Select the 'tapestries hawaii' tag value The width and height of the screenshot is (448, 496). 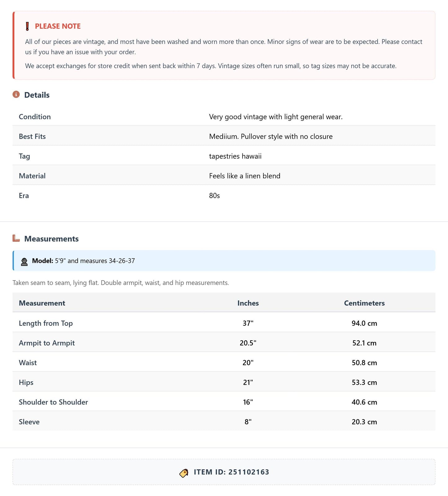point(235,156)
